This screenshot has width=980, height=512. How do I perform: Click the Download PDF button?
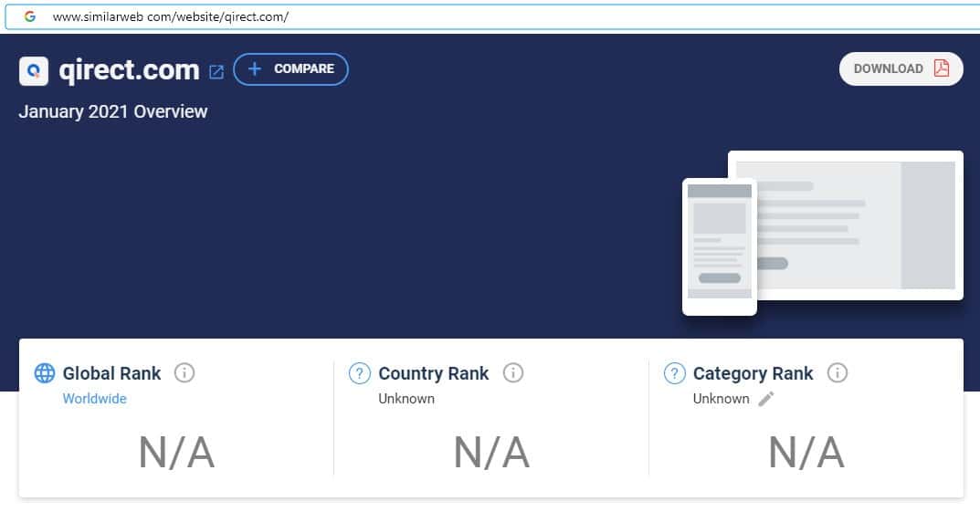tap(901, 68)
